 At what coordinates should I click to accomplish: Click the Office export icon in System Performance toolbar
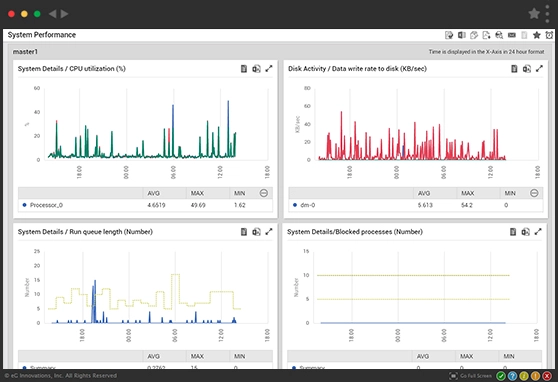[x=462, y=35]
